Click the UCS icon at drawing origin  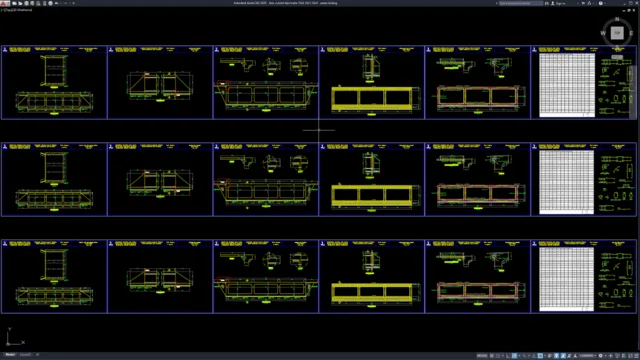point(8,344)
